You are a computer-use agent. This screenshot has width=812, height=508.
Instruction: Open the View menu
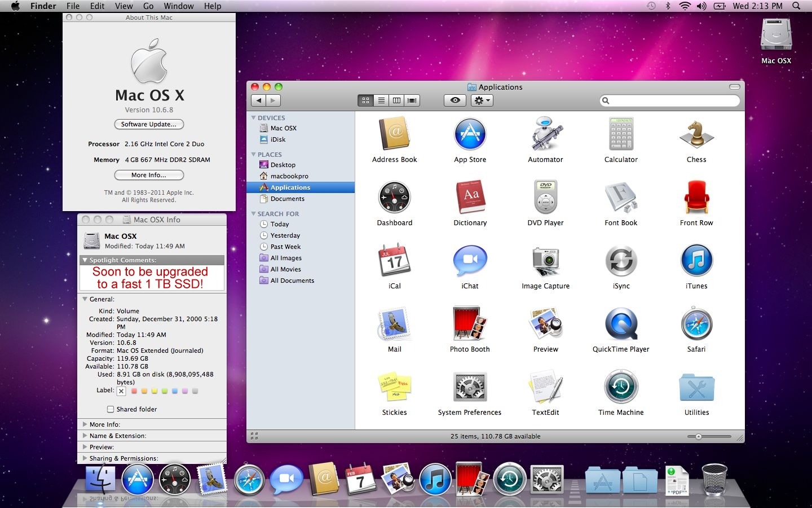point(124,6)
